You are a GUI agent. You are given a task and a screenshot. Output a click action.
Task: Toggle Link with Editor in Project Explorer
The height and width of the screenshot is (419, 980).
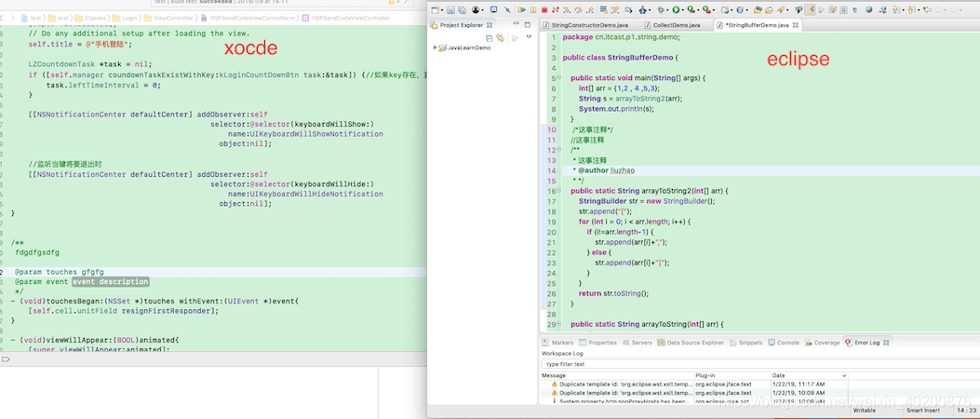500,38
